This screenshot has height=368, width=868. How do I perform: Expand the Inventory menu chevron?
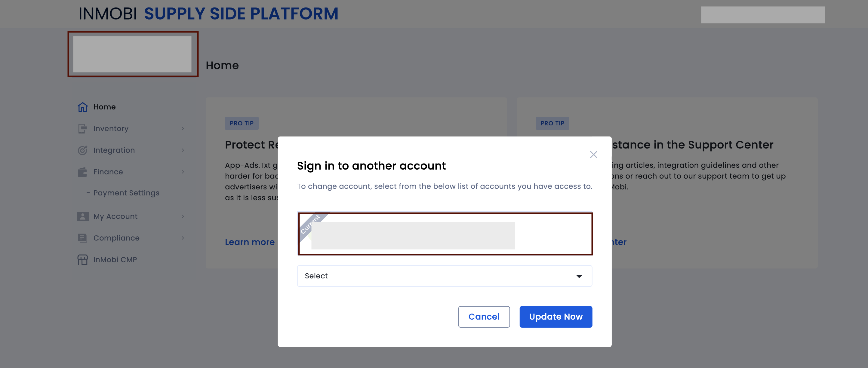[183, 129]
